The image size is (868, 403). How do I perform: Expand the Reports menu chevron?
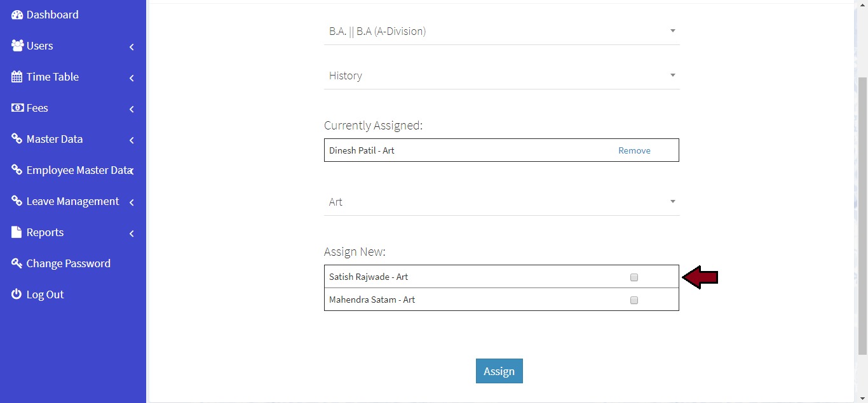click(132, 234)
